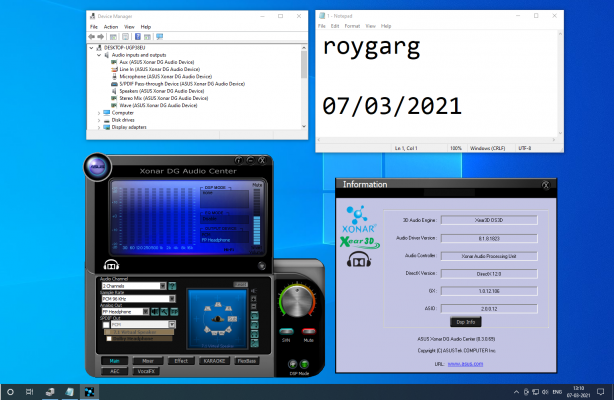Open Task View on the taskbar
This screenshot has width=614, height=400.
pyautogui.click(x=29, y=392)
